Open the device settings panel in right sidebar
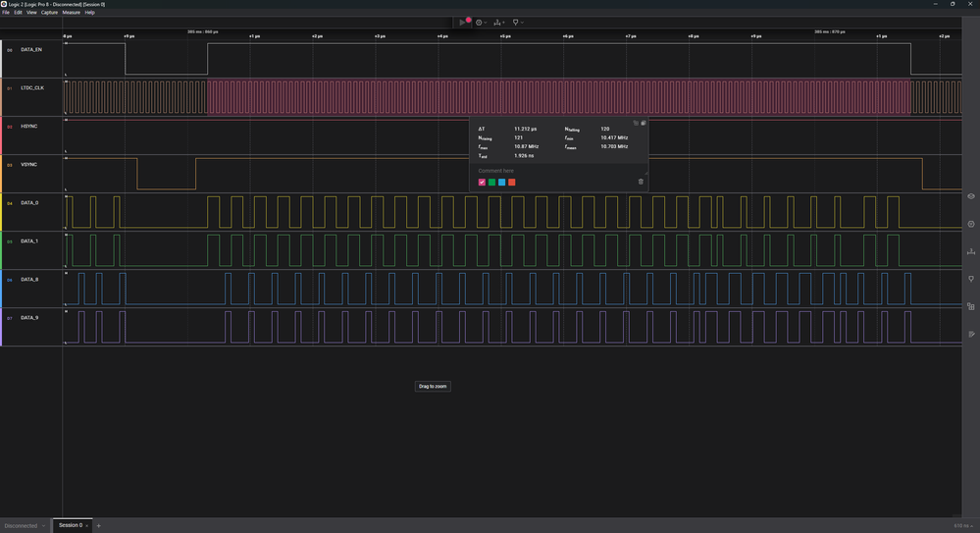980x533 pixels. [970, 196]
